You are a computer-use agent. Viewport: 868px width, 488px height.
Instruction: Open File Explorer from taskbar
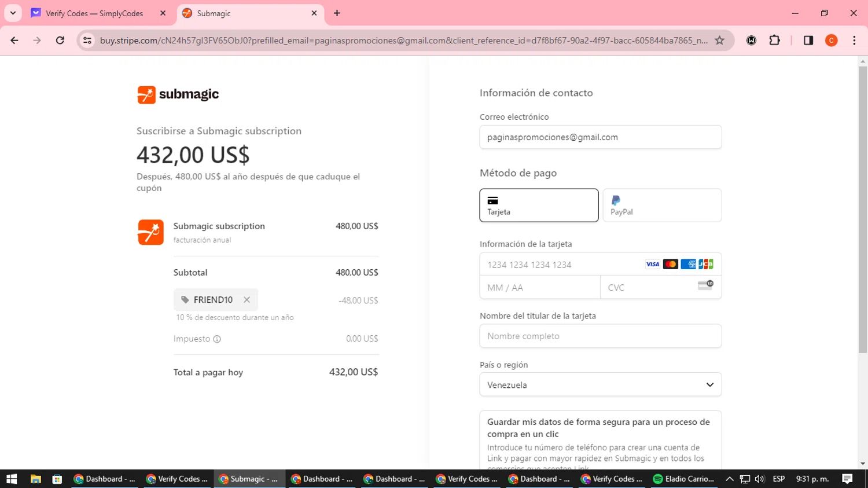[x=35, y=479]
